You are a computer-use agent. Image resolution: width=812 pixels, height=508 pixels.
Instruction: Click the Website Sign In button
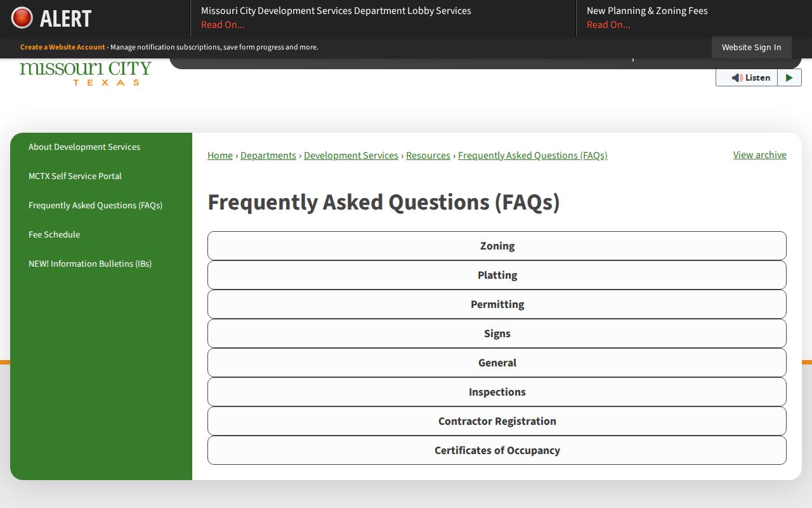click(x=751, y=48)
